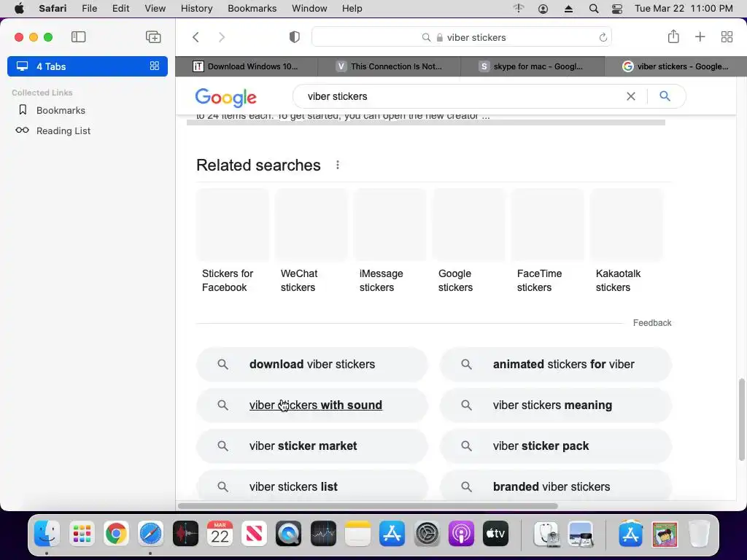Reload the current page

coord(603,37)
